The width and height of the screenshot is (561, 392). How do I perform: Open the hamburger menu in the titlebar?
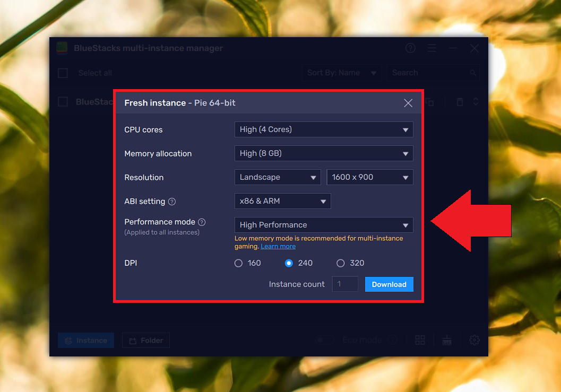(x=432, y=48)
